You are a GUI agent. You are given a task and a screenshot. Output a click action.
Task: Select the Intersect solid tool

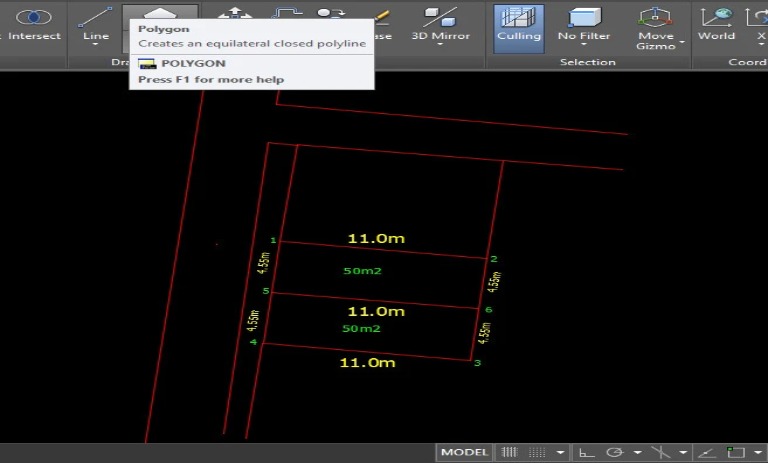click(33, 24)
